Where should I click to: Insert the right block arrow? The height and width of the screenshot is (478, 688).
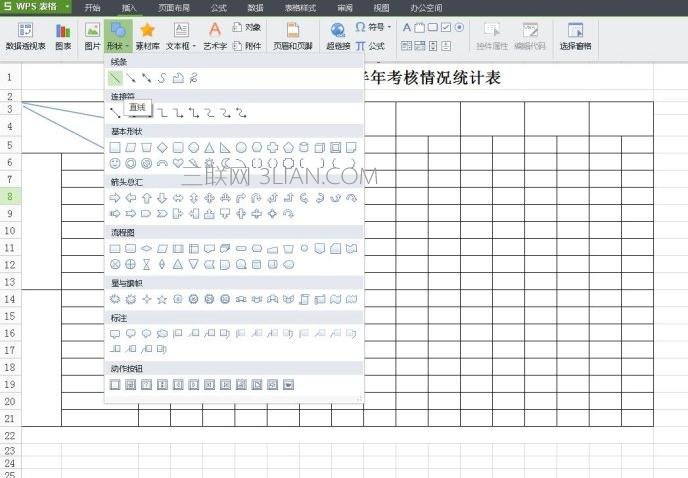coord(115,198)
